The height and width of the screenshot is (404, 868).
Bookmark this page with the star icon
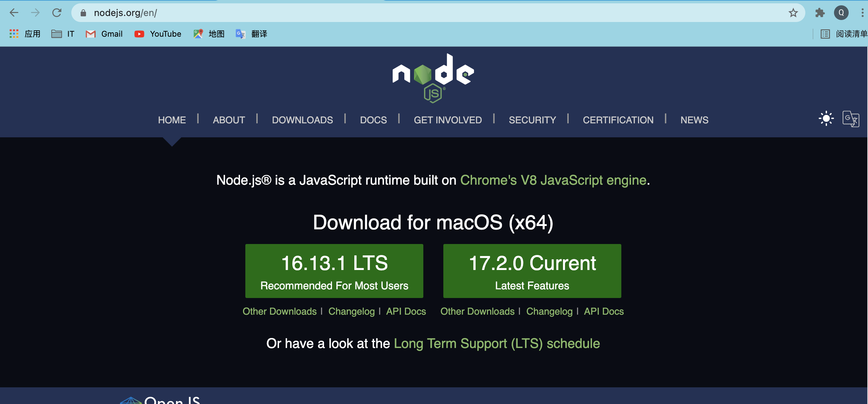pyautogui.click(x=793, y=13)
